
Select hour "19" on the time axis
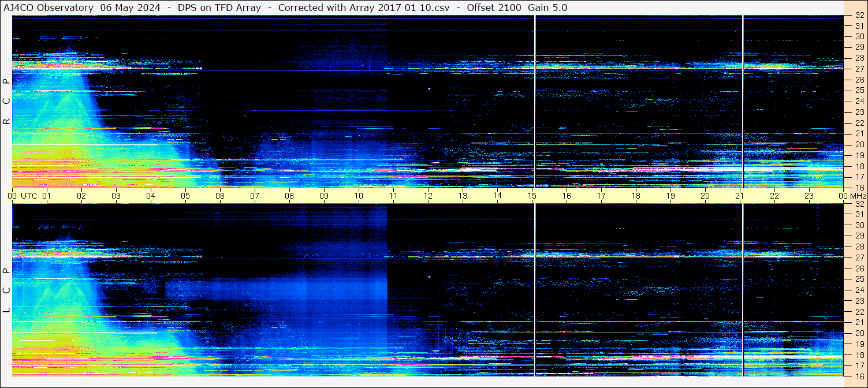pyautogui.click(x=670, y=196)
